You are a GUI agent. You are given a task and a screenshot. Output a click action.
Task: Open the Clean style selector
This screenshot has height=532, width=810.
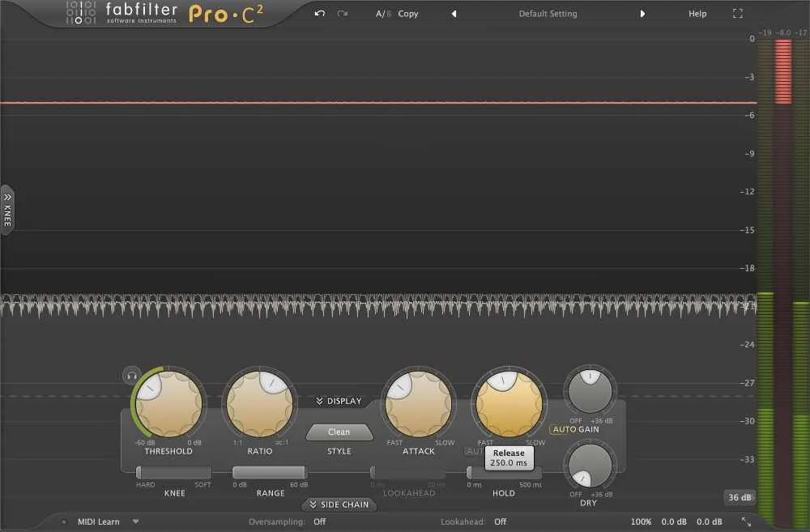tap(339, 432)
